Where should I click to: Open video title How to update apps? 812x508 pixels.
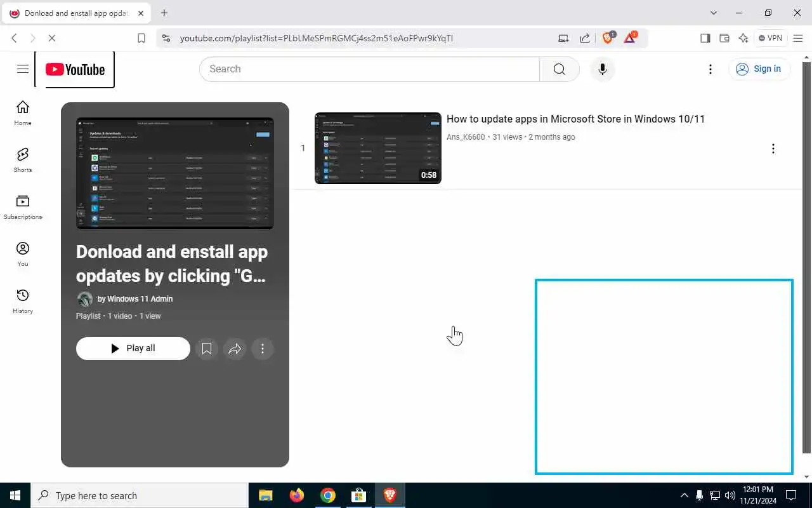pos(575,119)
